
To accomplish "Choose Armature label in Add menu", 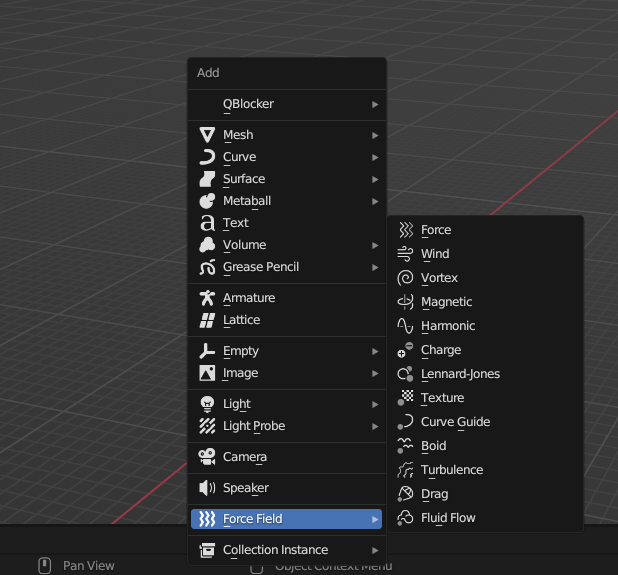I will [x=249, y=298].
